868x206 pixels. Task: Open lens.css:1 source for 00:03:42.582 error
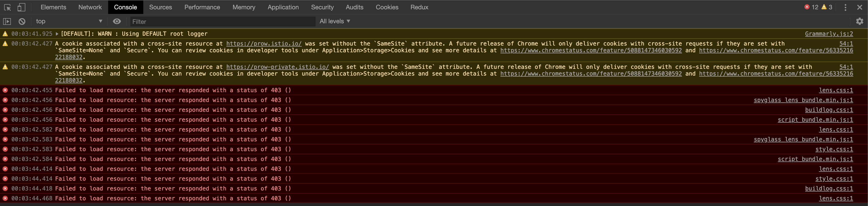click(836, 129)
